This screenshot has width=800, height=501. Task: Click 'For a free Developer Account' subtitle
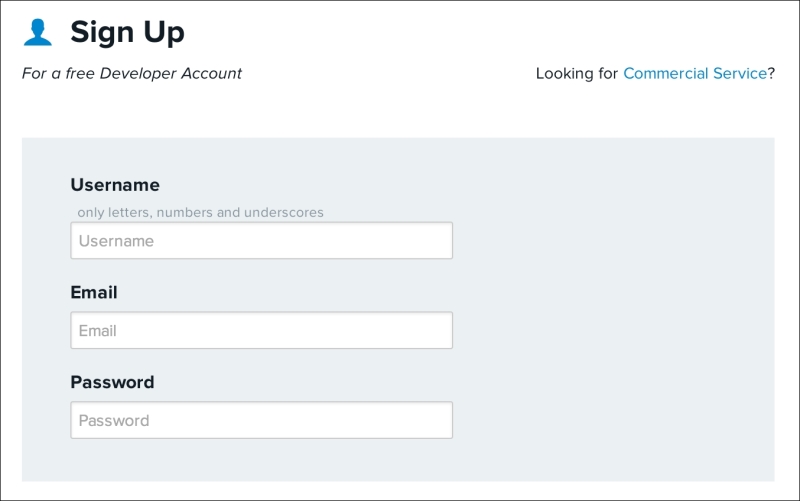coord(132,73)
